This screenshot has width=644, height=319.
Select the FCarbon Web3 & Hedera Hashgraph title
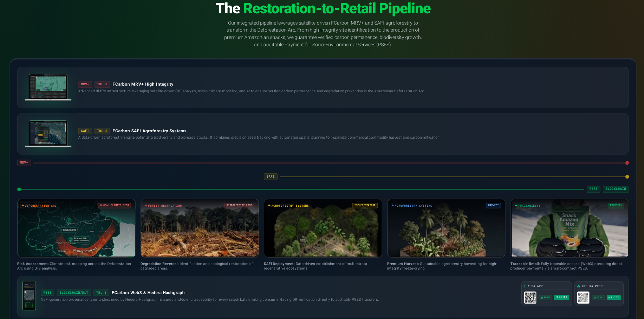click(x=148, y=293)
